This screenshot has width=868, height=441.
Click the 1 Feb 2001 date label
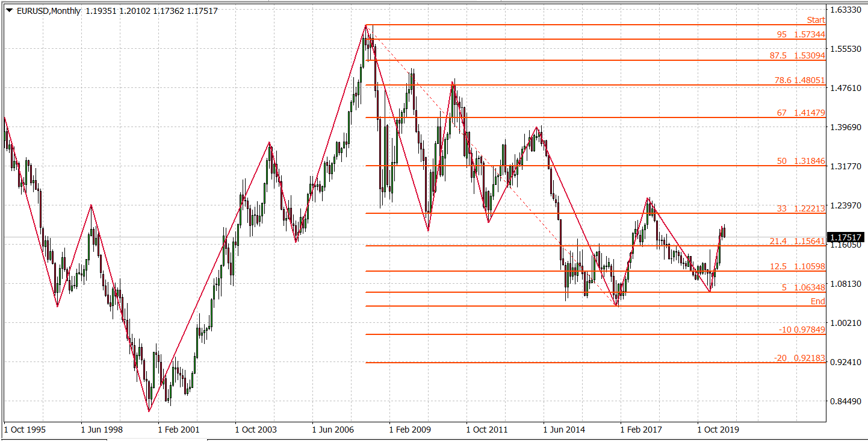(179, 430)
